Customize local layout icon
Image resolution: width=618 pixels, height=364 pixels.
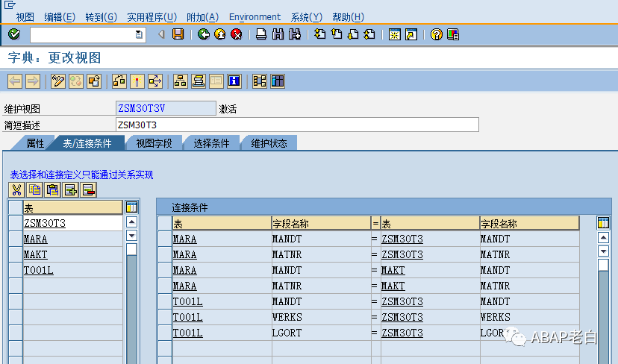pyautogui.click(x=453, y=34)
